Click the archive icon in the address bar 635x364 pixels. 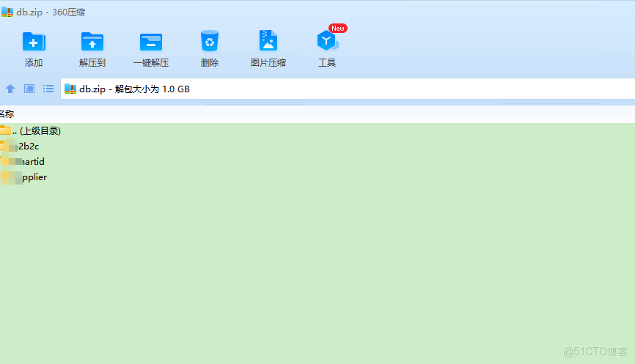tap(70, 89)
